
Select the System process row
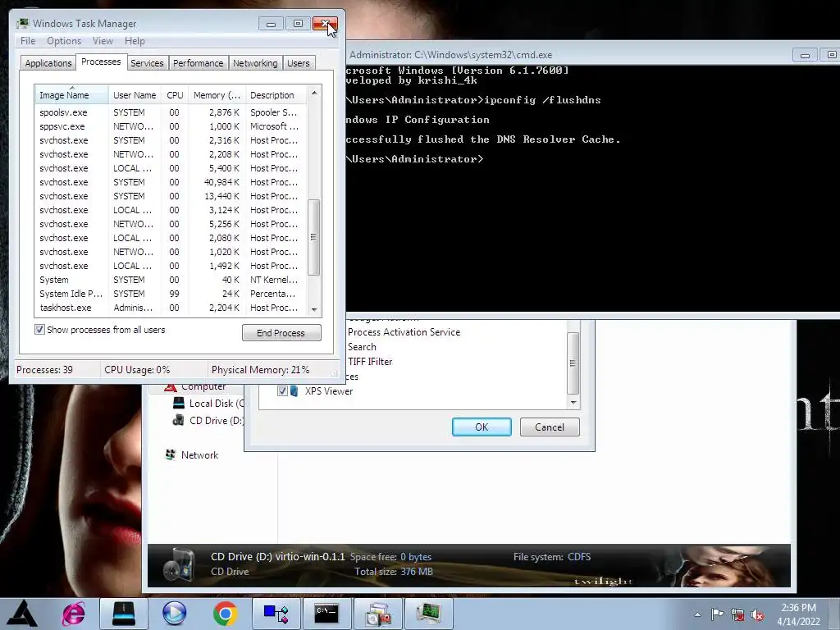pos(171,280)
